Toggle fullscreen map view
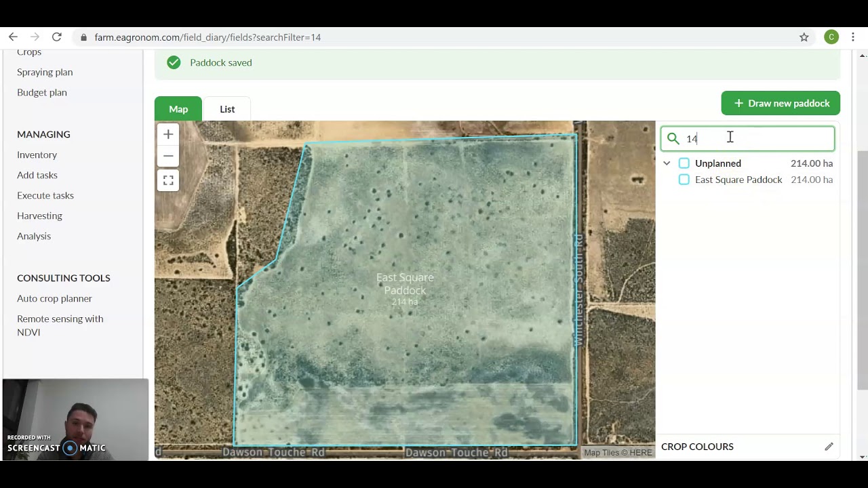This screenshot has width=868, height=488. [168, 180]
